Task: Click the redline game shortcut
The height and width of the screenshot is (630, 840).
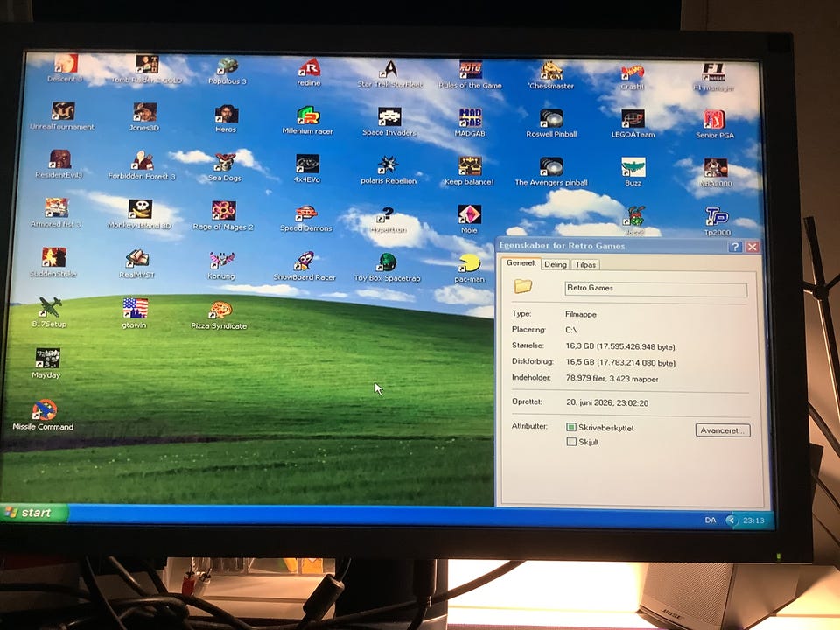Action: [x=309, y=67]
